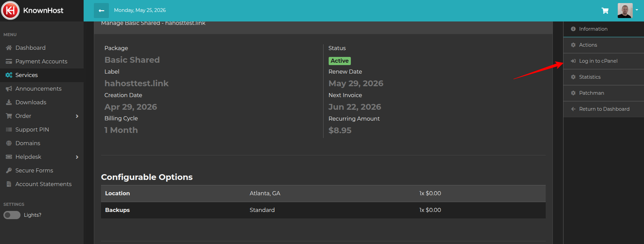Click the Helpdesk ticket icon
Viewport: 644px width, 244px height.
(9, 157)
